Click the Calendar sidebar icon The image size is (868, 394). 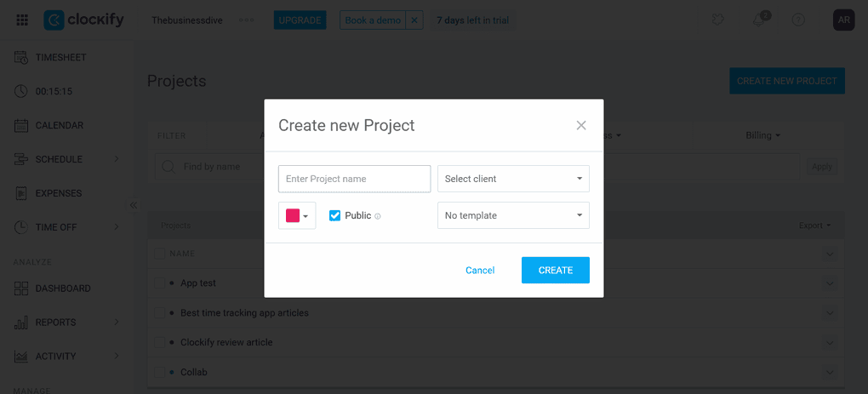pos(21,126)
